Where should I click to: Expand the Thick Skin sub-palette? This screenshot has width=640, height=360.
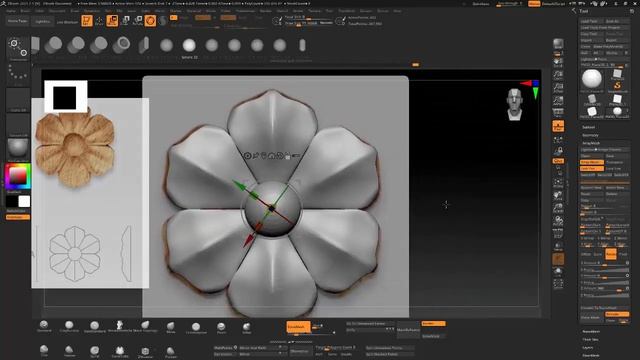pyautogui.click(x=590, y=340)
